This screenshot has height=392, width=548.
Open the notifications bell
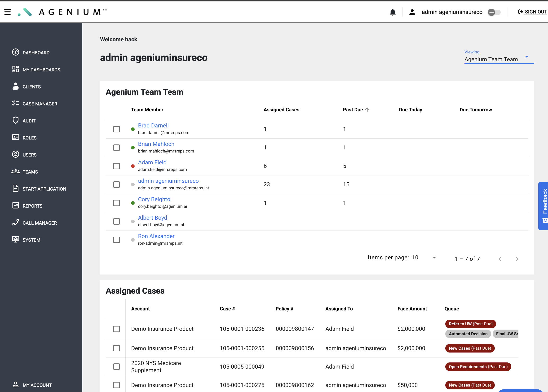tap(393, 12)
